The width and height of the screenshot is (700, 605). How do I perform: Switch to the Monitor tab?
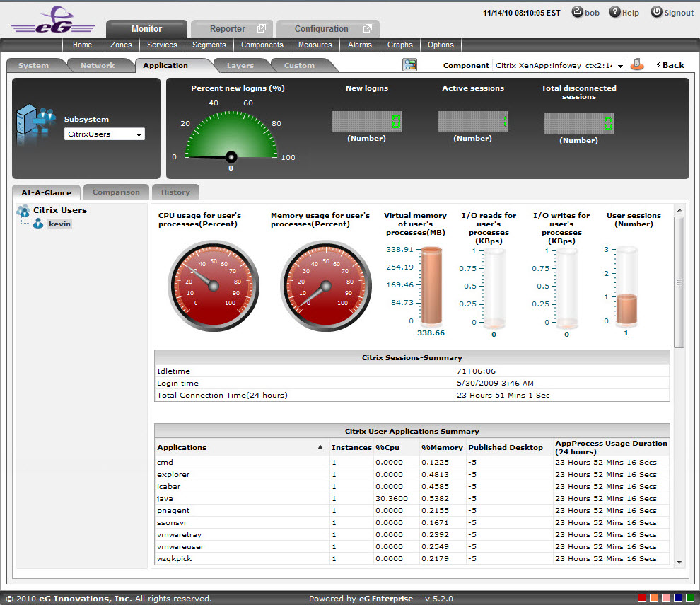[x=146, y=28]
